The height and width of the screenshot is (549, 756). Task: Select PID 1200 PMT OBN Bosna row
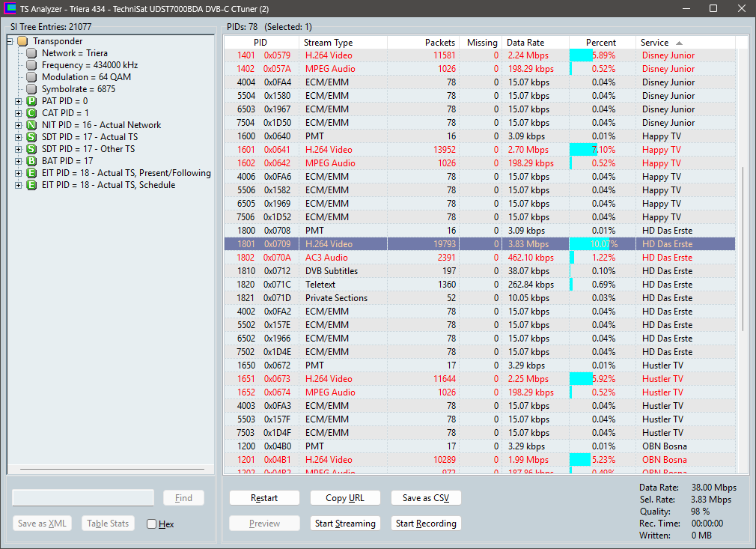click(479, 446)
